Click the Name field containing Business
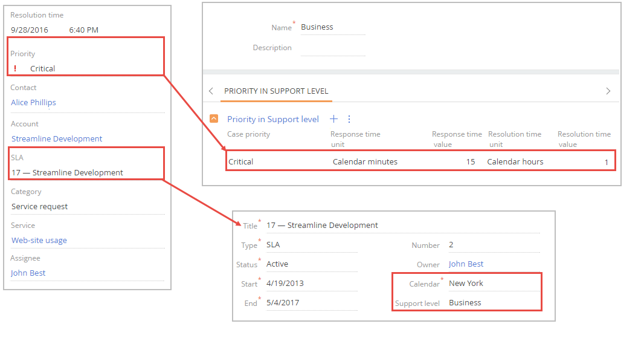Viewport: 644px width, 341px height. point(332,27)
